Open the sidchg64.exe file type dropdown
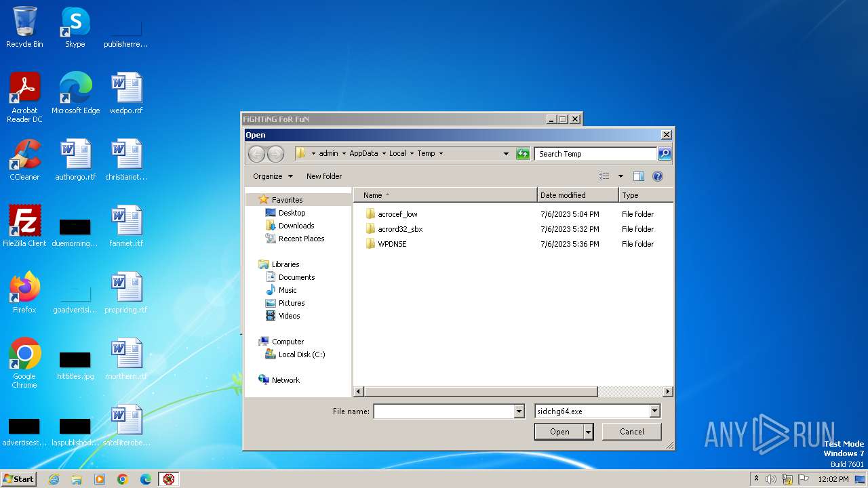 [x=597, y=411]
